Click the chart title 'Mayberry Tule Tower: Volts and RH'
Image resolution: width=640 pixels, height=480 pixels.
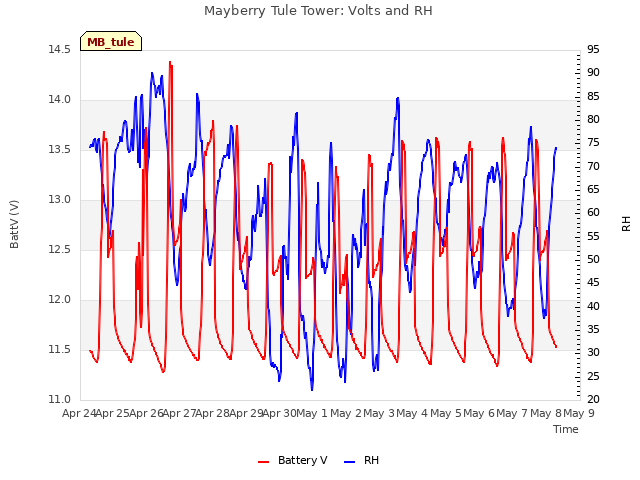tap(318, 11)
